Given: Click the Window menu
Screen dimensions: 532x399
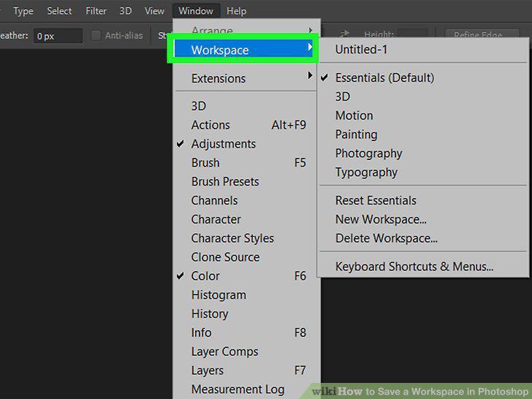Looking at the screenshot, I should pyautogui.click(x=196, y=11).
